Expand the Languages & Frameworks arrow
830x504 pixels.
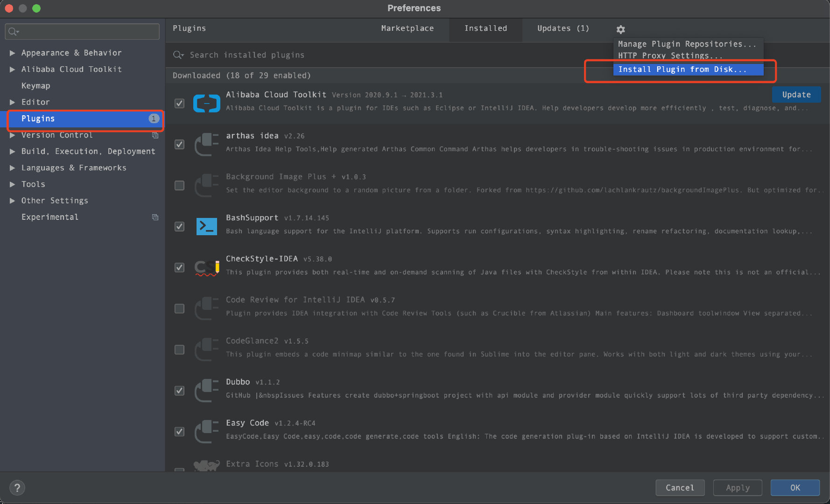coord(12,168)
